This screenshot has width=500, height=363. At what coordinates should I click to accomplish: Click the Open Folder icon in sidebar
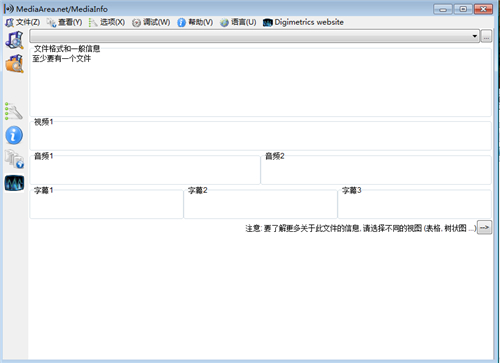14,63
